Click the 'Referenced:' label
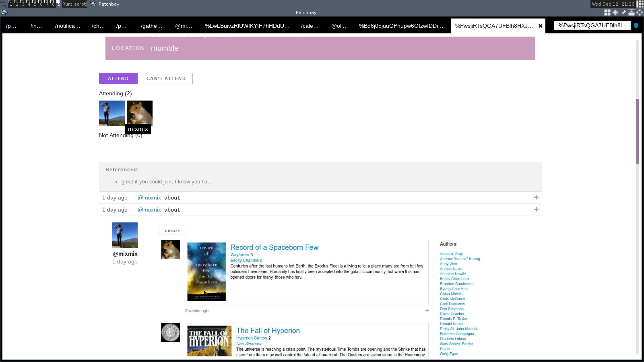The height and width of the screenshot is (362, 644). coord(122,170)
